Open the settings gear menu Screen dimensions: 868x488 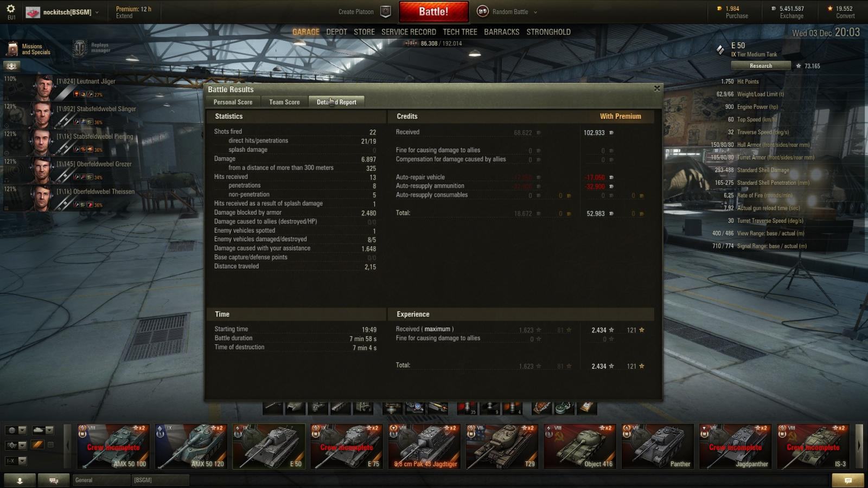tap(11, 9)
